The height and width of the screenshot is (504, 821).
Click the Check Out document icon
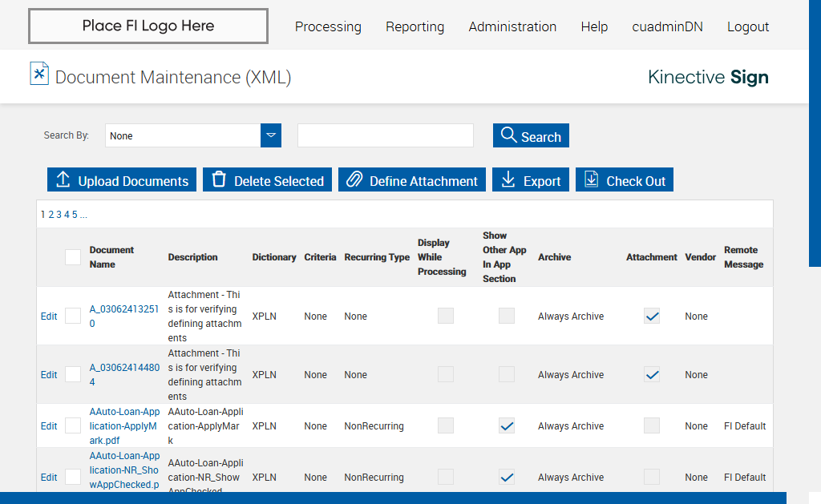coord(592,180)
